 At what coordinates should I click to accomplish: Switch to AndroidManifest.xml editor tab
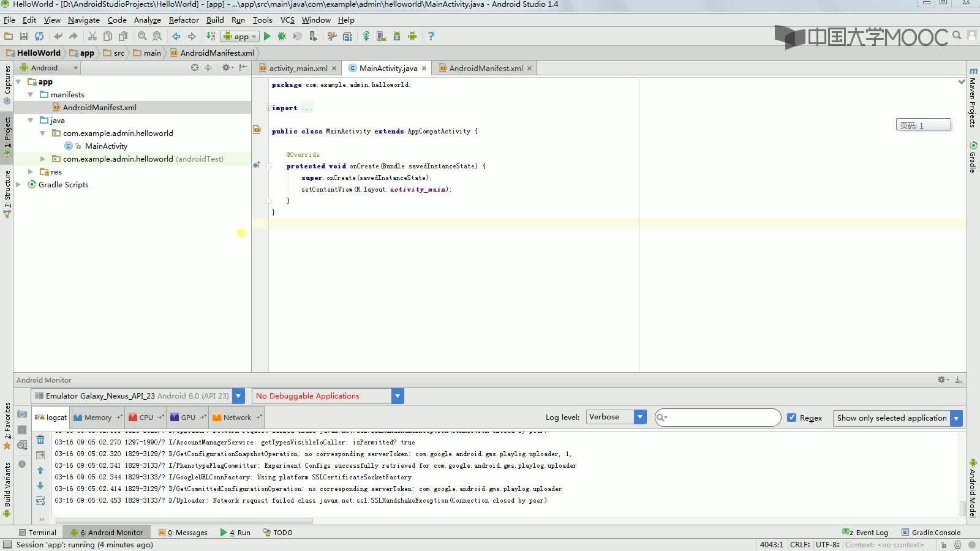tap(486, 68)
